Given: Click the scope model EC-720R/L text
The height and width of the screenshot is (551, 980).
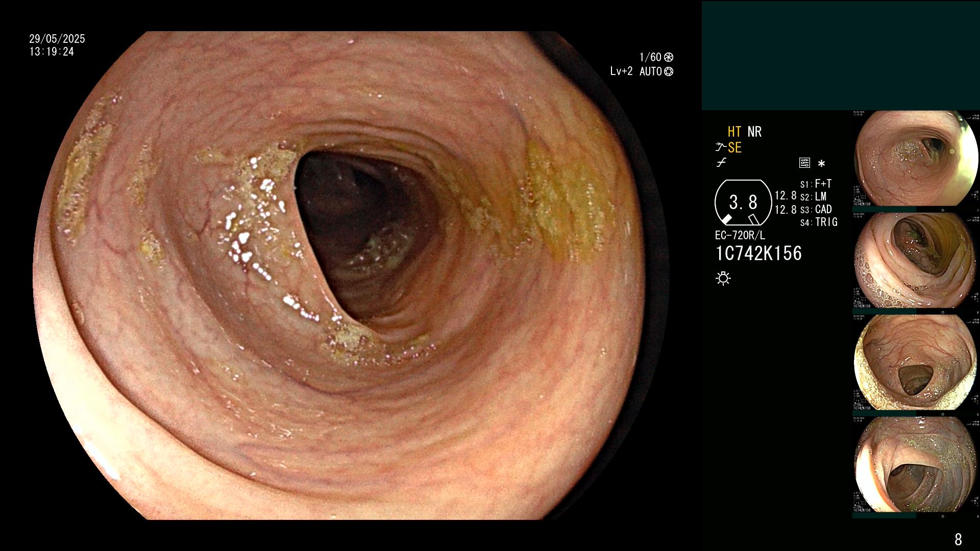Looking at the screenshot, I should pos(740,236).
